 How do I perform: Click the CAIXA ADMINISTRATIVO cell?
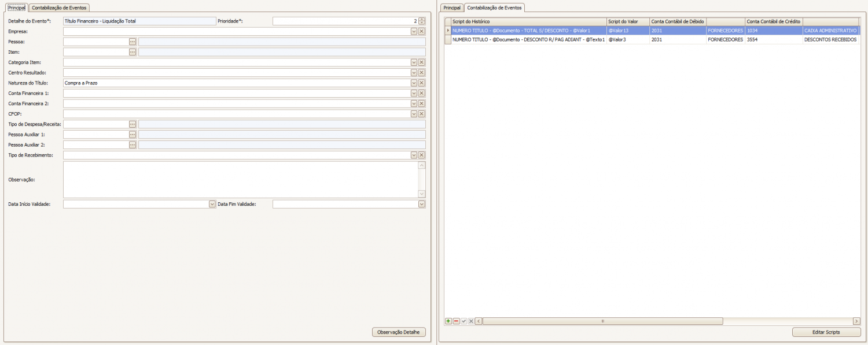(831, 30)
